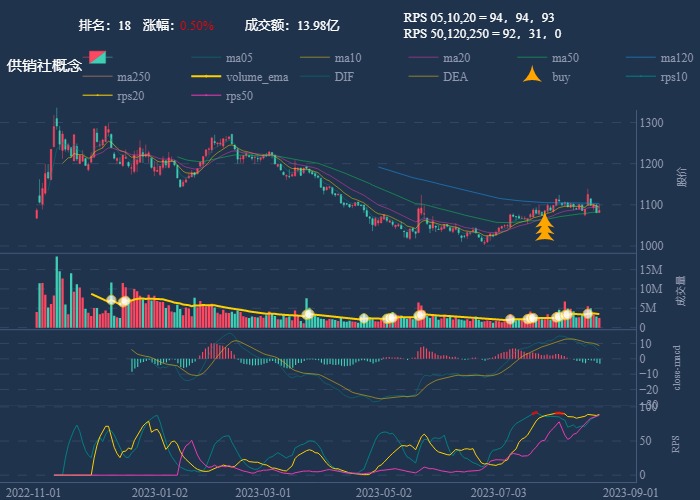Click the ma120 blue legend line icon

point(641,58)
